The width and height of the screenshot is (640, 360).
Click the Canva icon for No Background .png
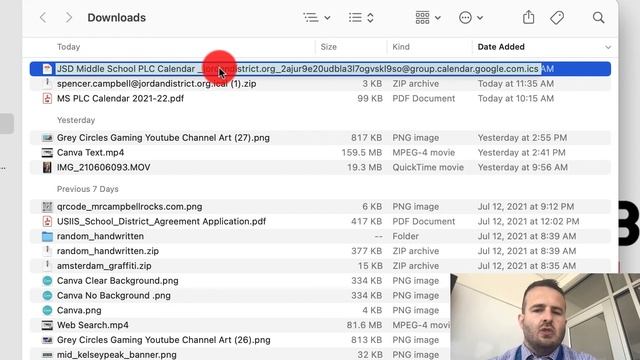click(47, 296)
